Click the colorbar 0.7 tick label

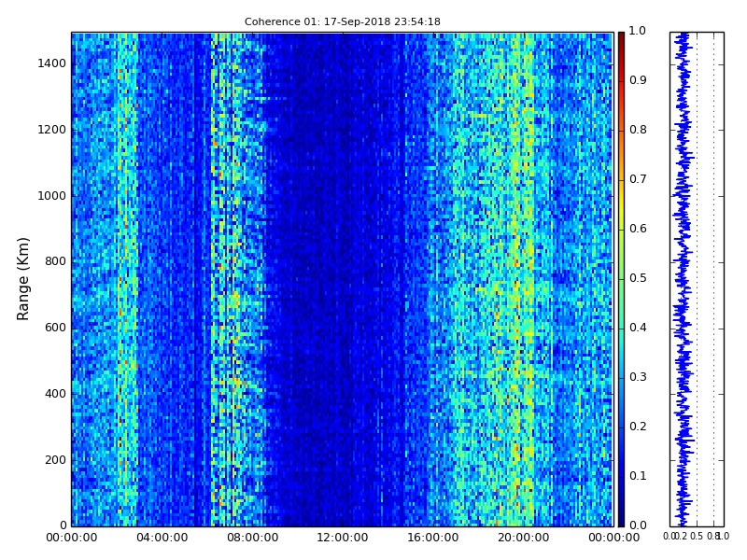tap(638, 179)
